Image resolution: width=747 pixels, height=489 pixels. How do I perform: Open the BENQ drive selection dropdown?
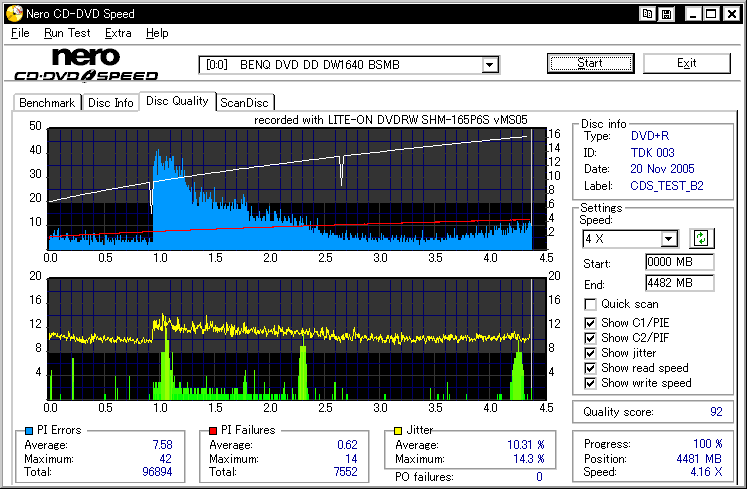[490, 65]
